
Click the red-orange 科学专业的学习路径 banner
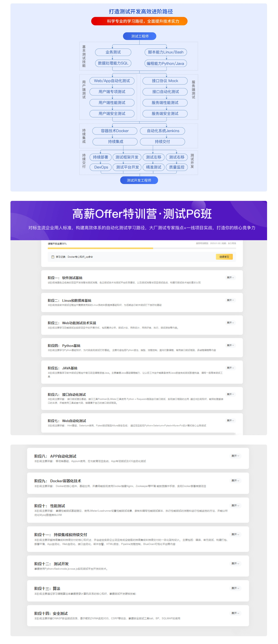[139, 21]
